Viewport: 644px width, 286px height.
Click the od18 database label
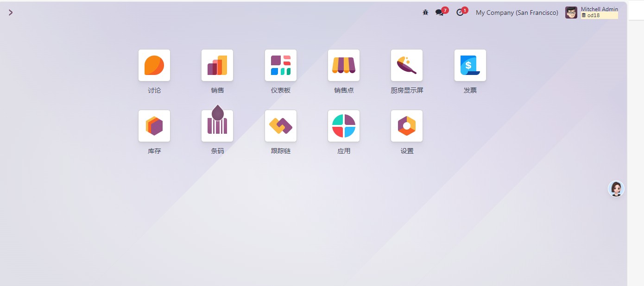click(600, 15)
